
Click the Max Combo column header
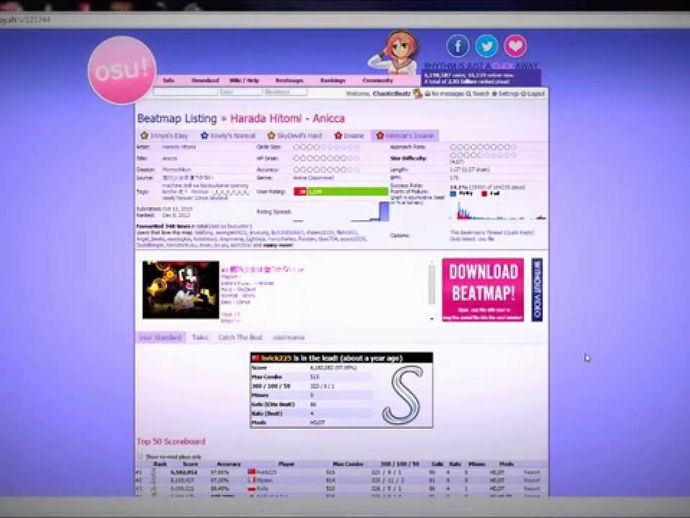pyautogui.click(x=348, y=464)
